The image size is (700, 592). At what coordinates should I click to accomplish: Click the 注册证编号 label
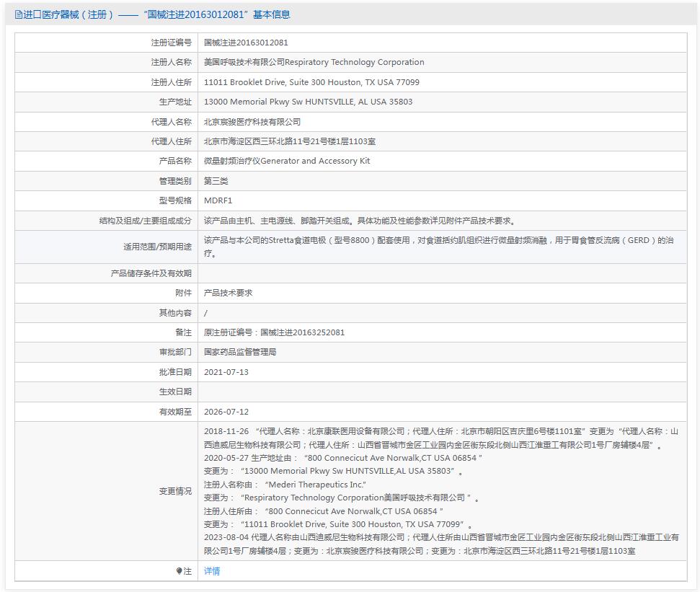(x=172, y=43)
